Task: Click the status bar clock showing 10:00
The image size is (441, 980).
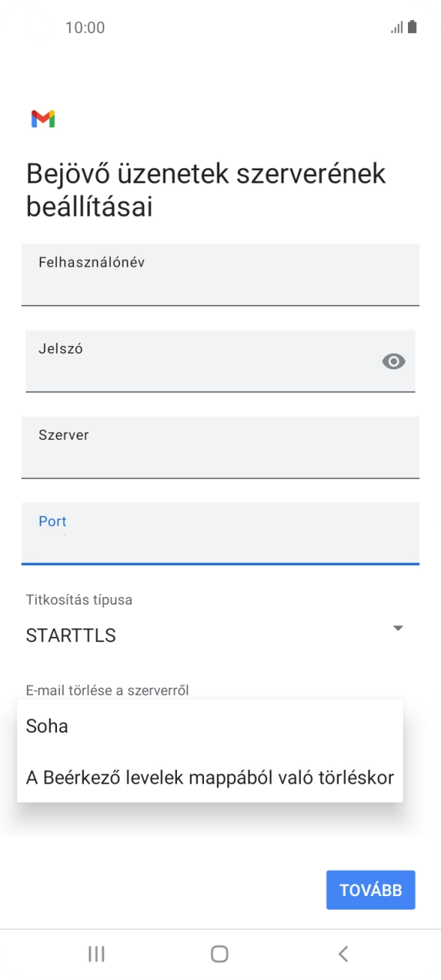Action: coord(85,27)
